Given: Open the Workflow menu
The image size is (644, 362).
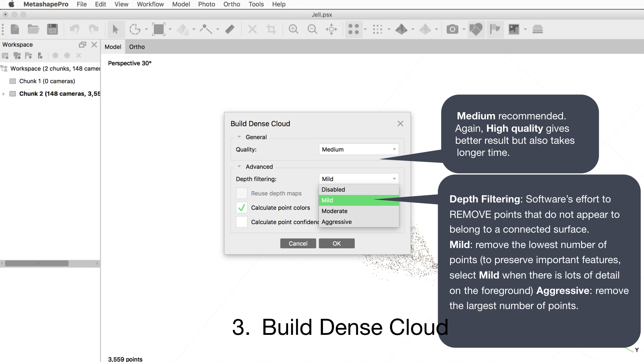Looking at the screenshot, I should (x=150, y=4).
